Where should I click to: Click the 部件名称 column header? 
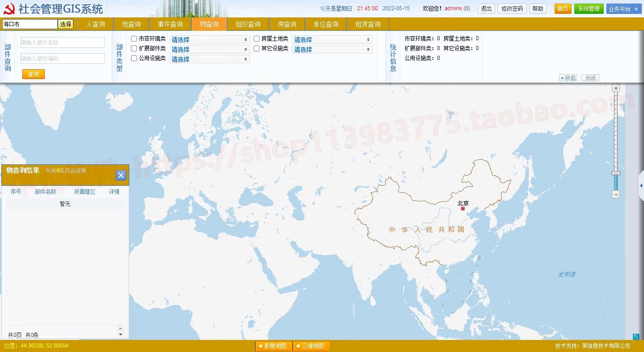pos(46,192)
